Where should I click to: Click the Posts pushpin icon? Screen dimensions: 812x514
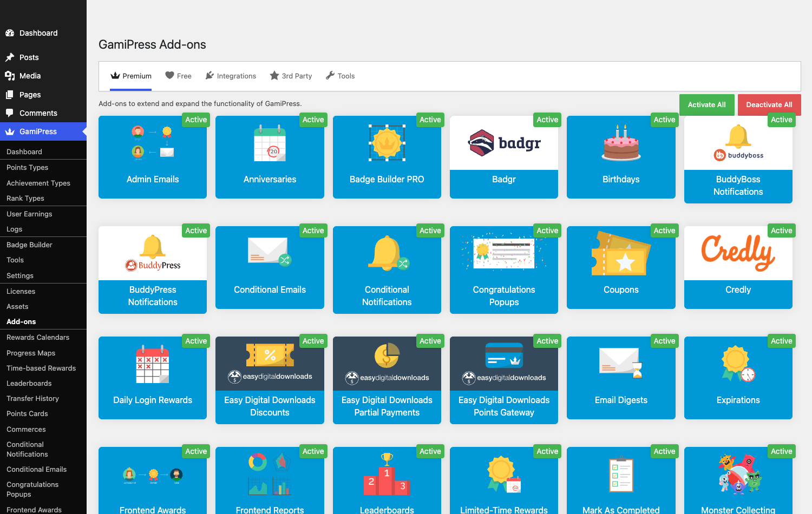pos(10,57)
